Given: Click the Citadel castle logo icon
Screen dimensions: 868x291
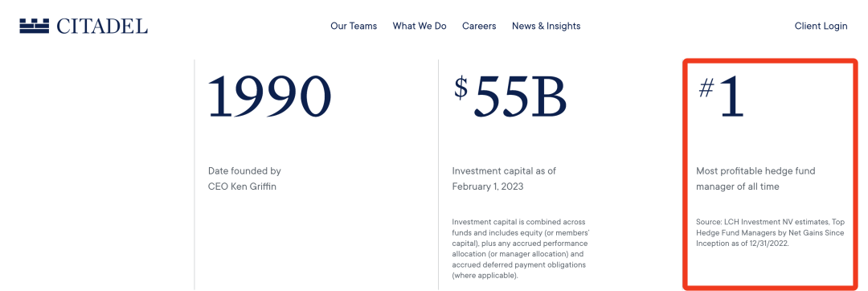Looking at the screenshot, I should [35, 26].
